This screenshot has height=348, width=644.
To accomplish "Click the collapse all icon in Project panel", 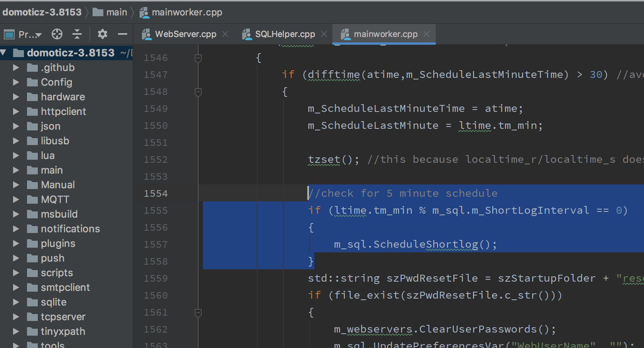I will (77, 34).
